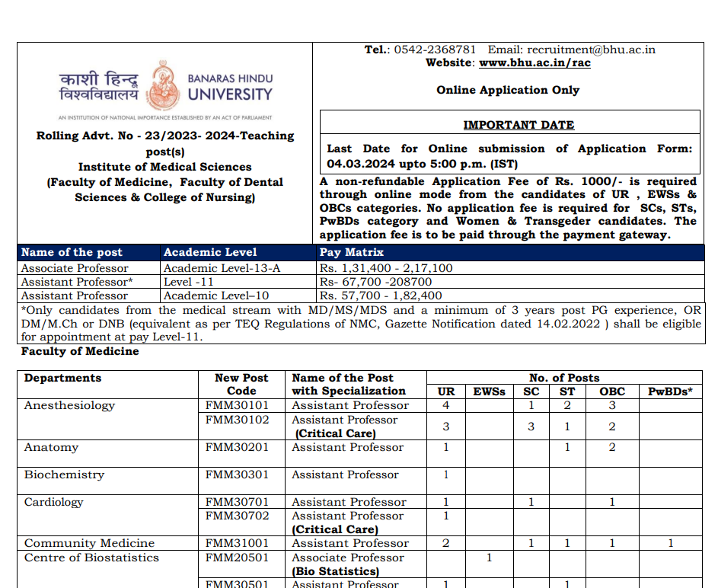This screenshot has width=718, height=588.
Task: Click the New Post Code column header
Action: point(241,384)
